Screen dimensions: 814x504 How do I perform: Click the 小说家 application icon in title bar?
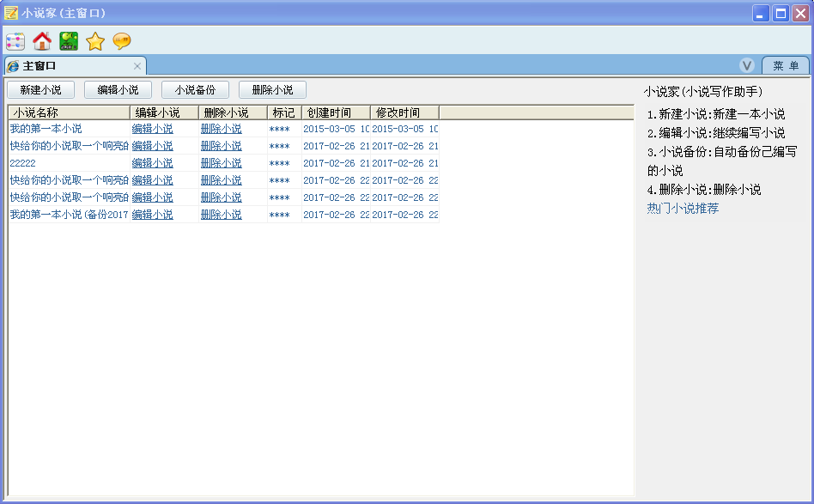11,11
